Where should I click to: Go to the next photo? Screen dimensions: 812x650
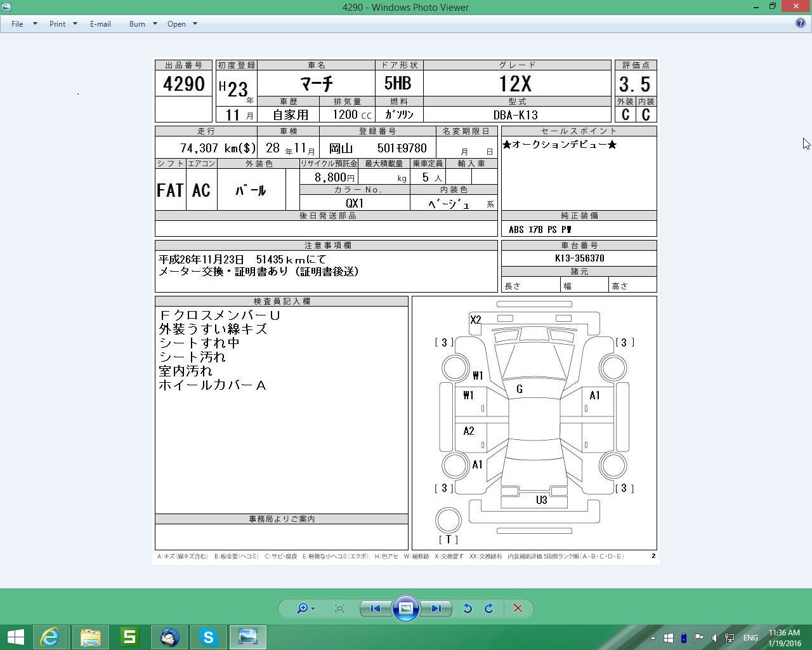point(436,608)
